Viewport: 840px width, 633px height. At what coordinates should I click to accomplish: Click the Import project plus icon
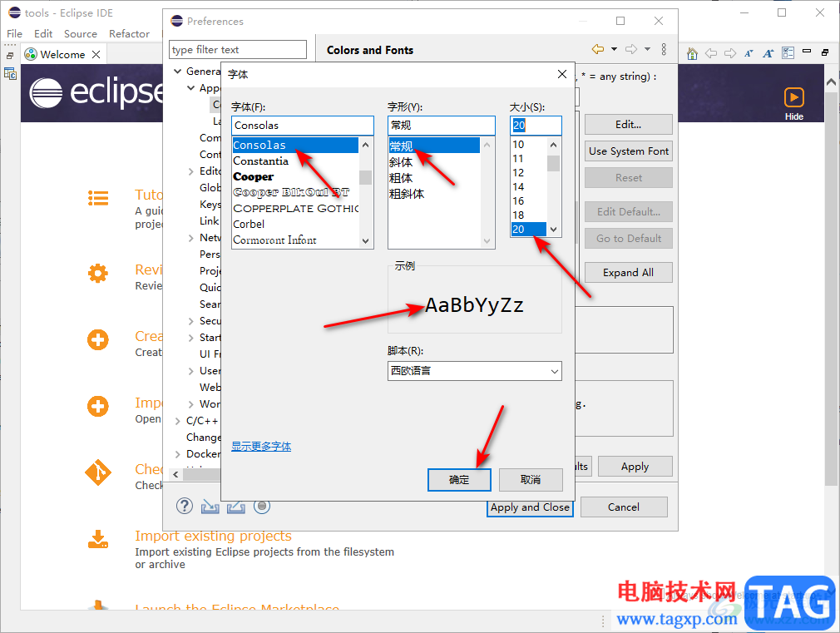click(x=98, y=406)
